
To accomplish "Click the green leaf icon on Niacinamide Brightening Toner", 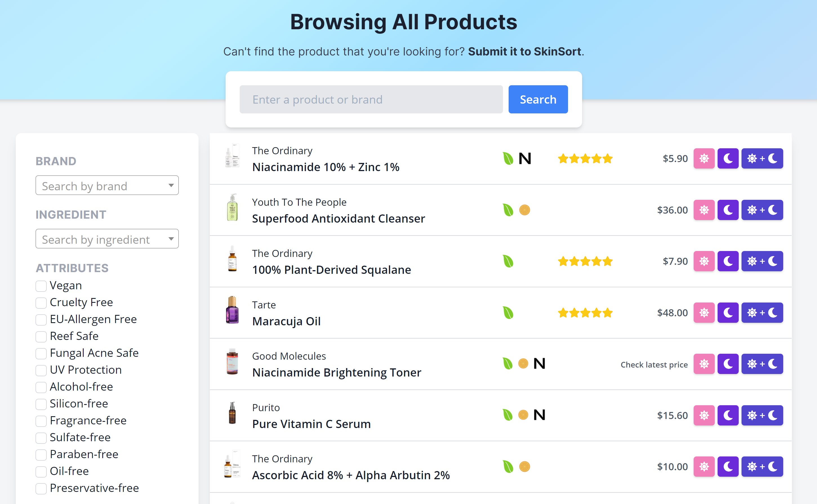I will point(507,364).
